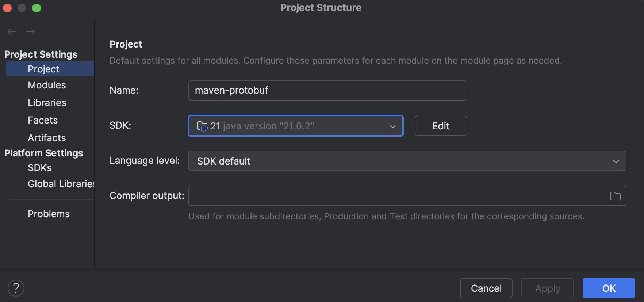
Task: Cancel the Project Structure dialog
Action: click(x=486, y=288)
